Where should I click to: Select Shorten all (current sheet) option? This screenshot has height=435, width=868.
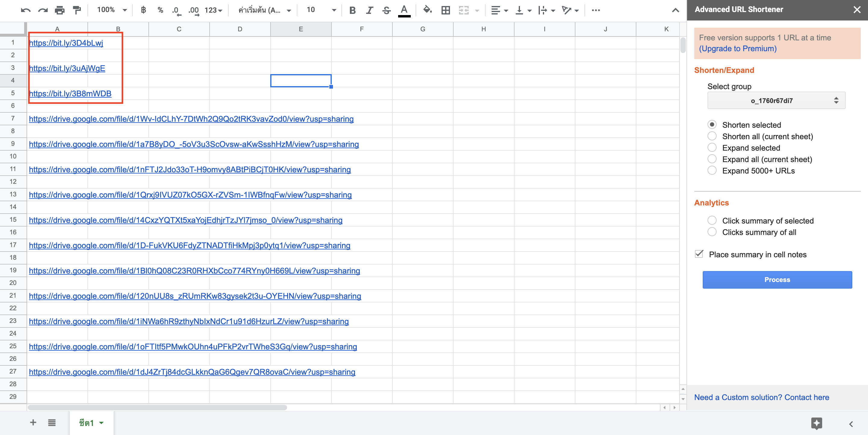click(712, 136)
